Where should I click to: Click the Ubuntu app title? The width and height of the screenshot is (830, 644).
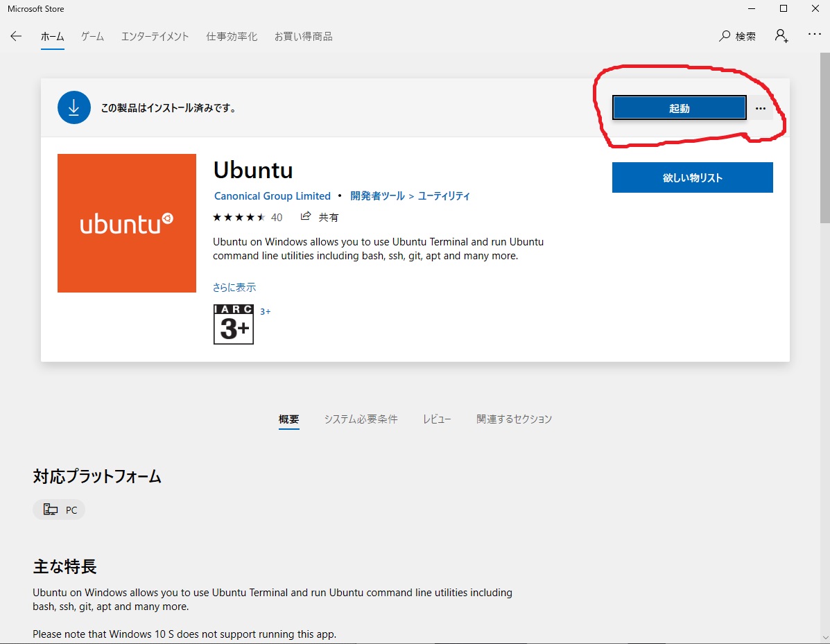pyautogui.click(x=253, y=170)
